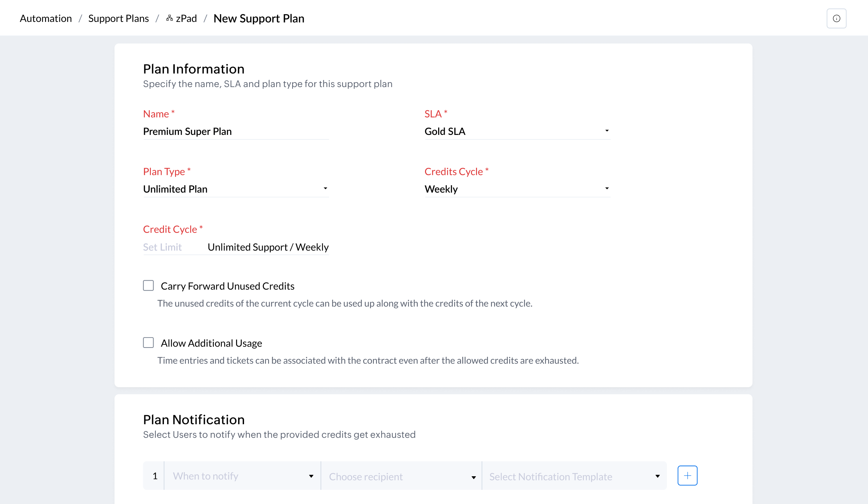Click the info icon at top right
Image resolution: width=868 pixels, height=504 pixels.
click(x=836, y=18)
